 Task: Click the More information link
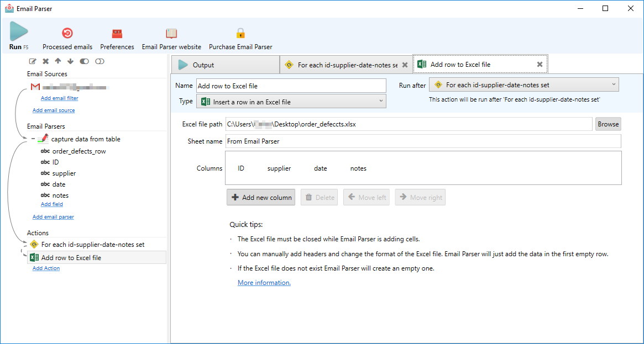click(264, 283)
